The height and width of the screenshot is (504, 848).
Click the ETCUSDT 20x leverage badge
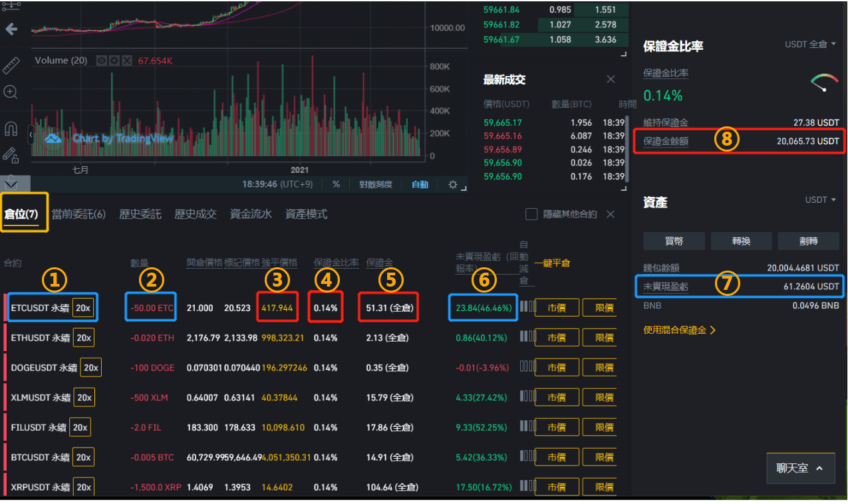(83, 308)
